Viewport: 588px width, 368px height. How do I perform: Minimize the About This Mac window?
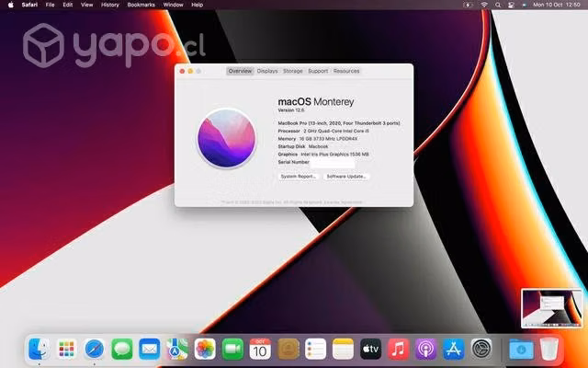190,71
